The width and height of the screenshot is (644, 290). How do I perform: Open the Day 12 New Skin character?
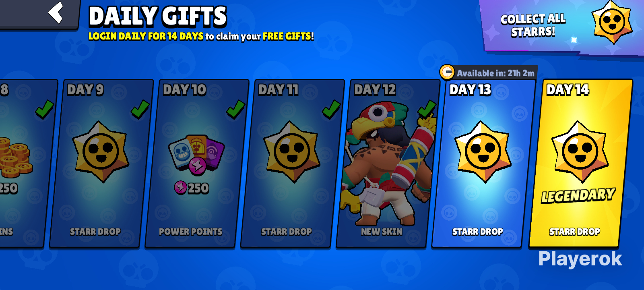388,163
